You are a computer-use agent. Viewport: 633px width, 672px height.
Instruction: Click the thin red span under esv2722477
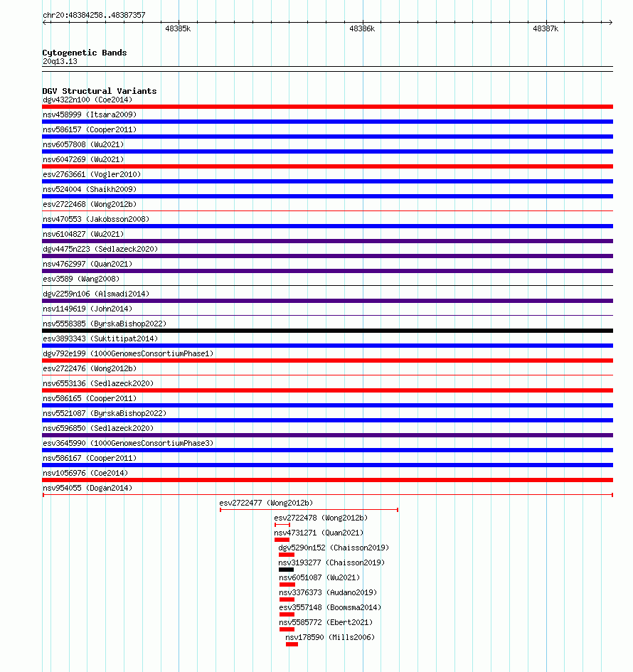[x=309, y=510]
